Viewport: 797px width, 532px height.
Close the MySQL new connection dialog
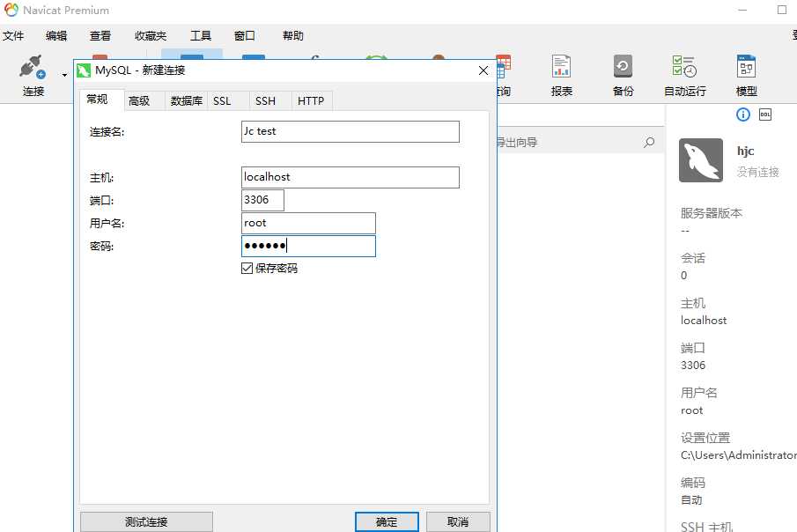(x=483, y=70)
